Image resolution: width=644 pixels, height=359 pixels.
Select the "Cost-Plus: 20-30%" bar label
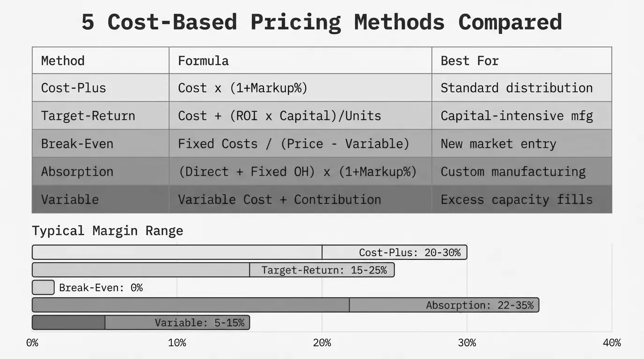point(410,253)
